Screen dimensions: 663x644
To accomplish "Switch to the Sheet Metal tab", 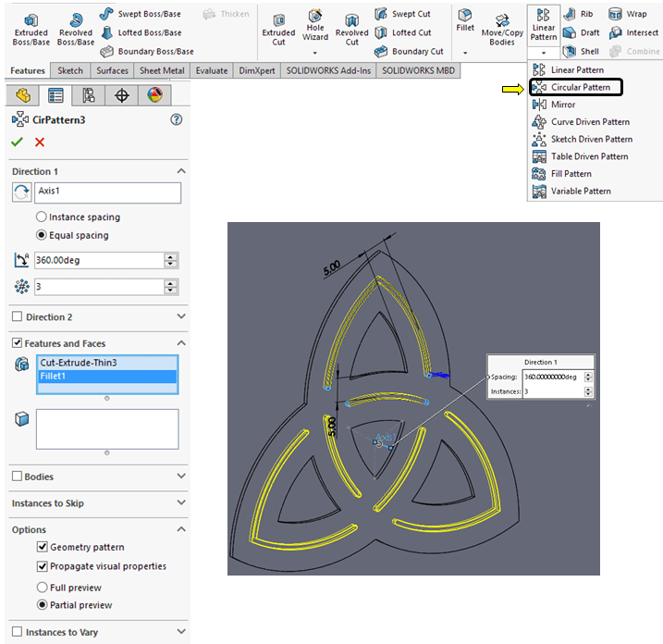I will [x=161, y=70].
